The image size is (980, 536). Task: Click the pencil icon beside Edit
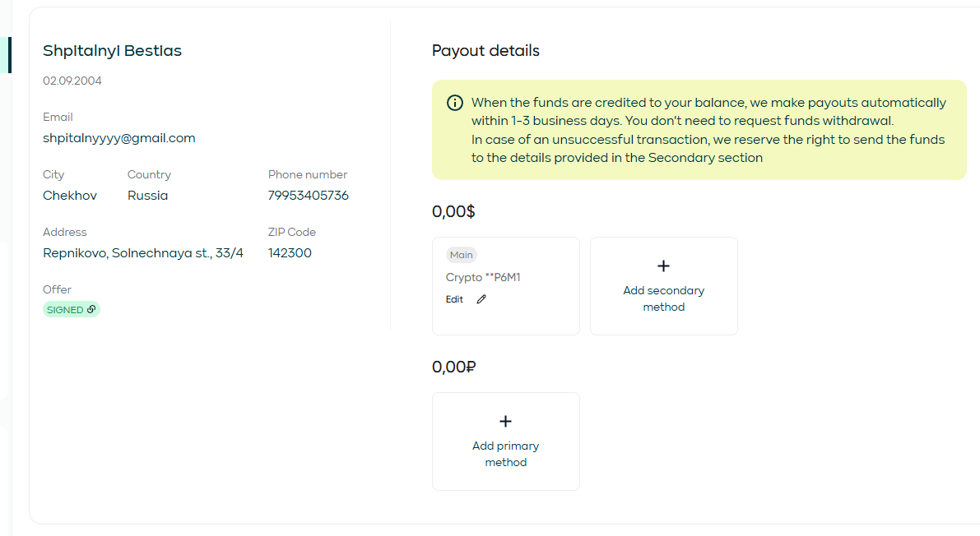pos(481,299)
